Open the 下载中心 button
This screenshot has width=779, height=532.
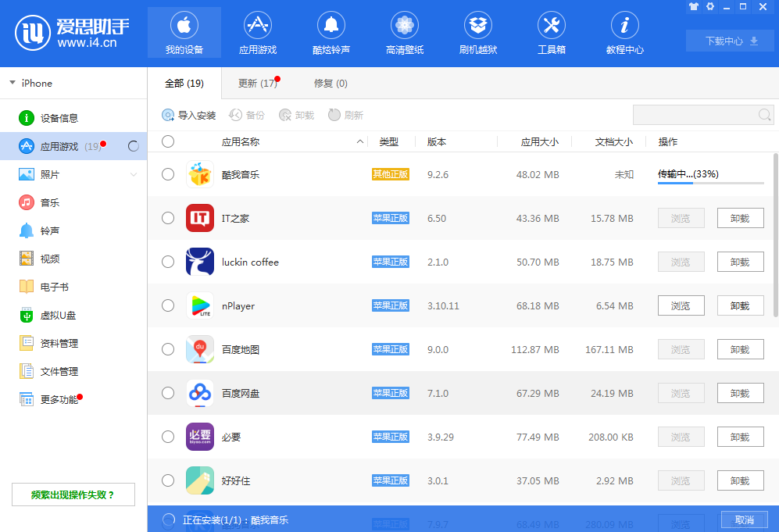730,41
